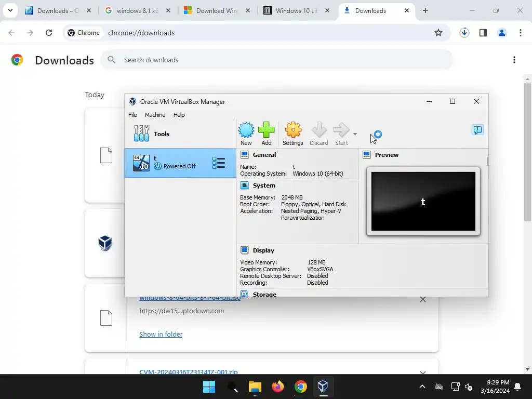Open a new Chrome tab
Viewport: 532px width, 399px height.
click(425, 10)
